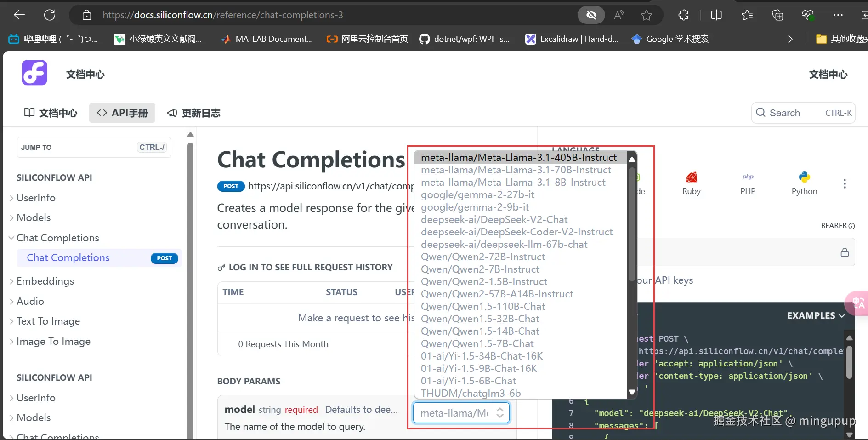This screenshot has height=440, width=868.
Task: Open the model select dropdown
Action: tap(461, 413)
